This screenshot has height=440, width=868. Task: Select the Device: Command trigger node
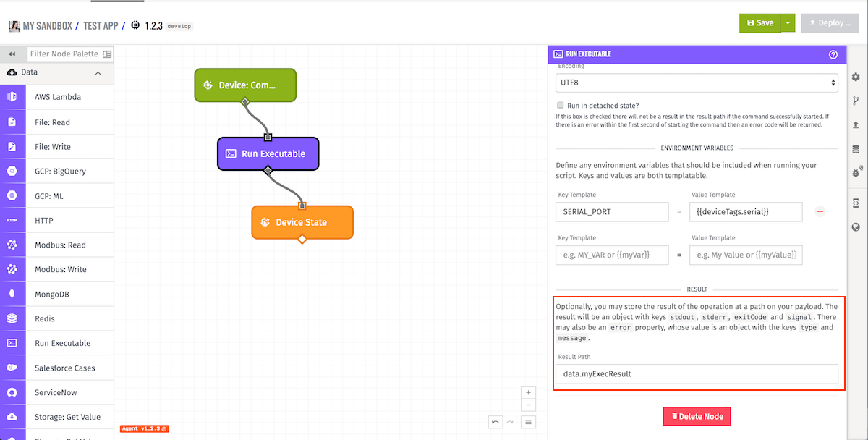(245, 85)
